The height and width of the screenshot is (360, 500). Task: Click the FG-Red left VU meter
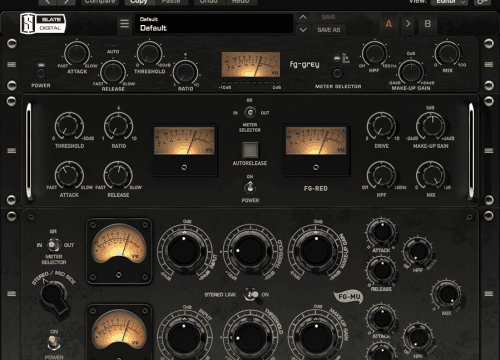coord(184,141)
